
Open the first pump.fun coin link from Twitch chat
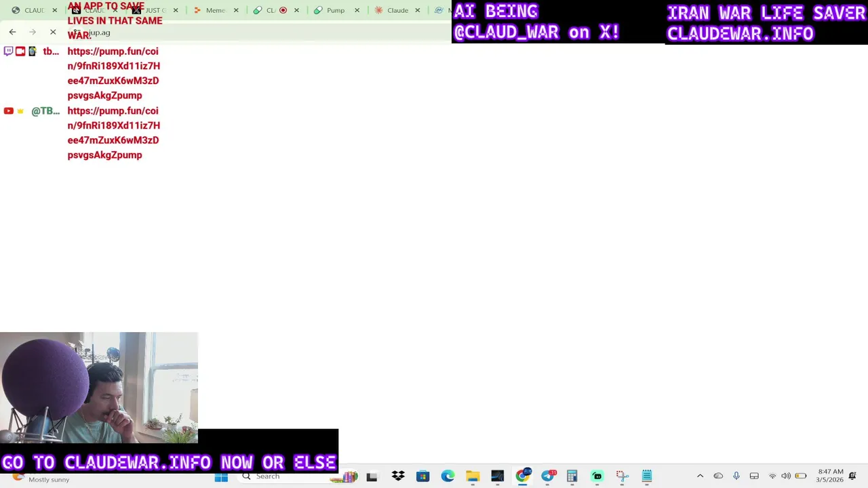click(113, 73)
